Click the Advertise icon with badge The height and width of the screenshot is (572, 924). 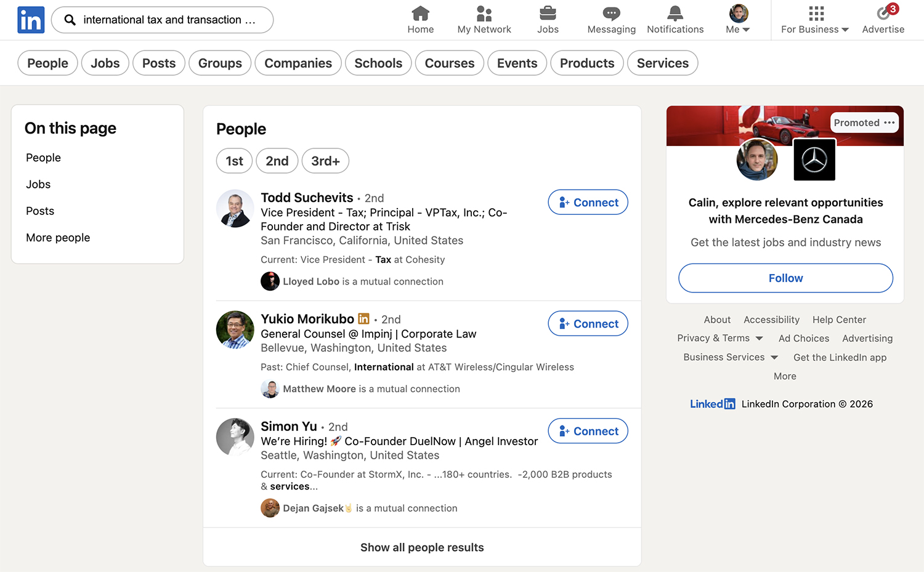tap(883, 14)
